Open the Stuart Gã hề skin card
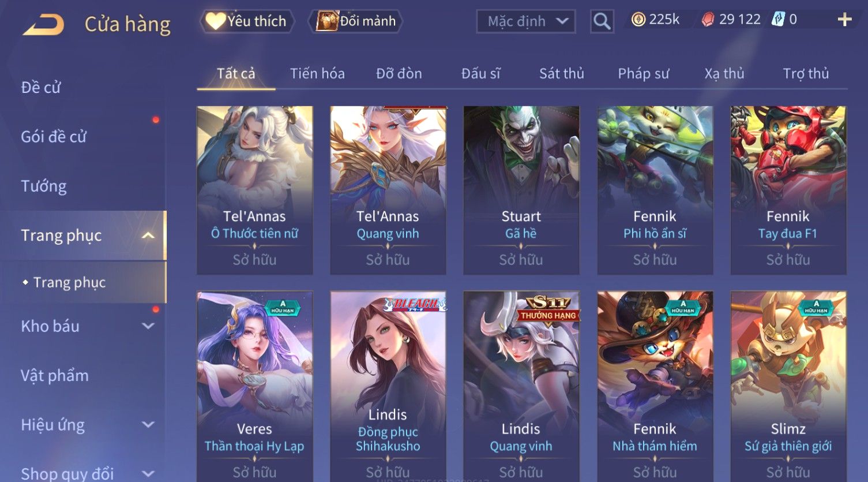Screen dimensions: 868x482 pos(521,190)
